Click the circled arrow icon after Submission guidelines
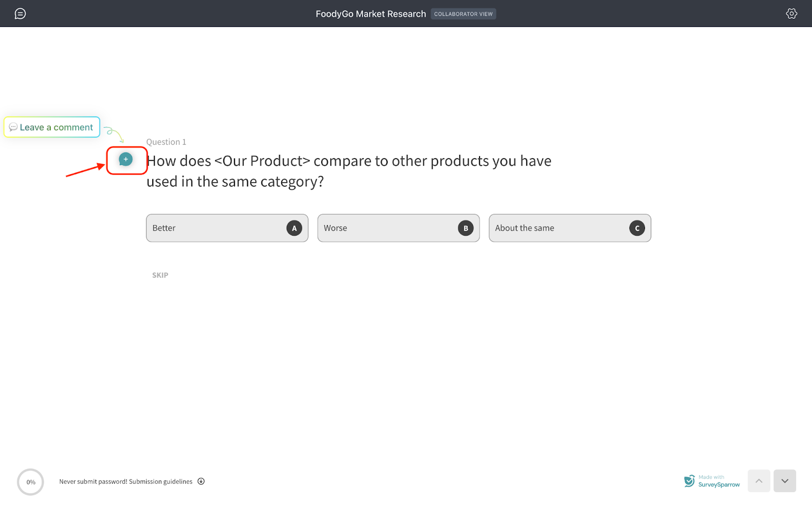The height and width of the screenshot is (508, 812). [201, 482]
